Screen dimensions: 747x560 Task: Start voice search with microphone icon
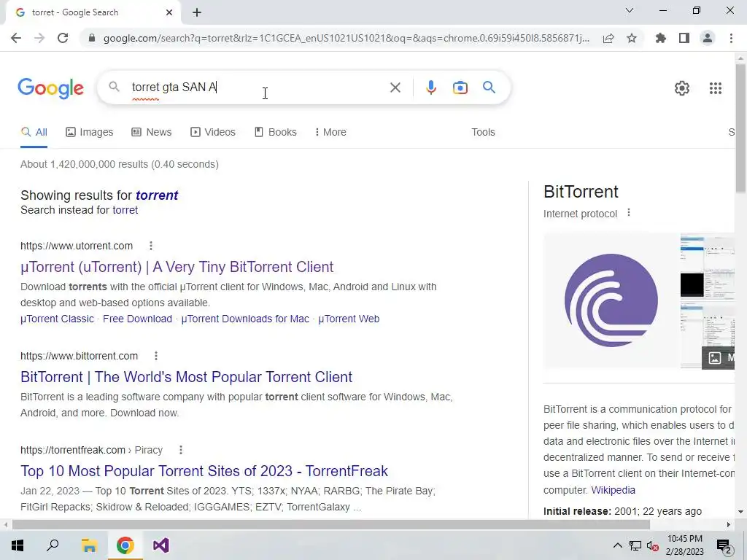[x=430, y=87]
